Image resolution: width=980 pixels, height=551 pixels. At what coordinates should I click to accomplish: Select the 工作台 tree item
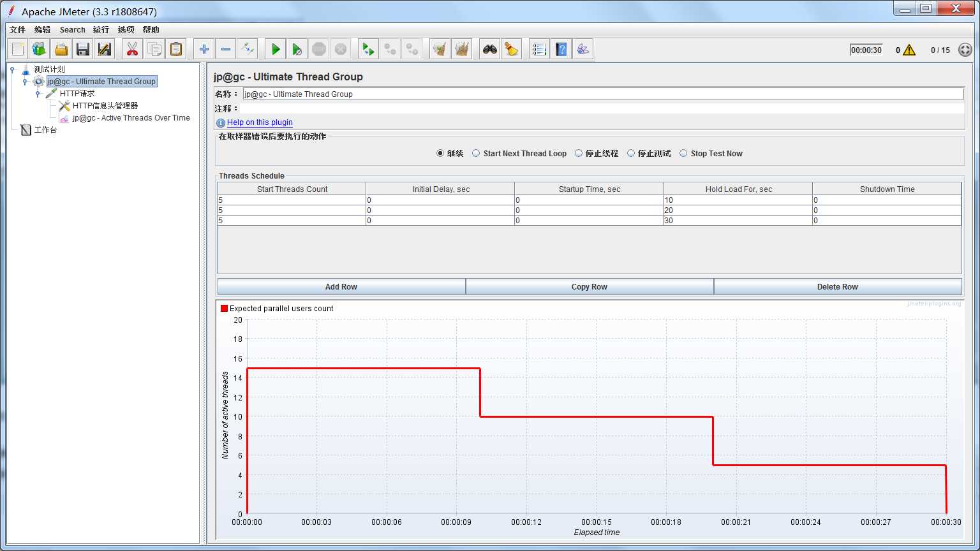coord(45,130)
